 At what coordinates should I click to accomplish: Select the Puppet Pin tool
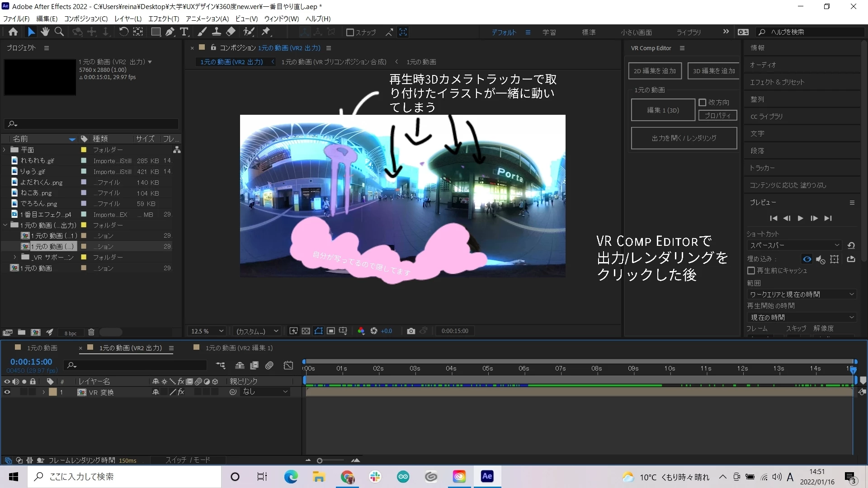coord(266,32)
